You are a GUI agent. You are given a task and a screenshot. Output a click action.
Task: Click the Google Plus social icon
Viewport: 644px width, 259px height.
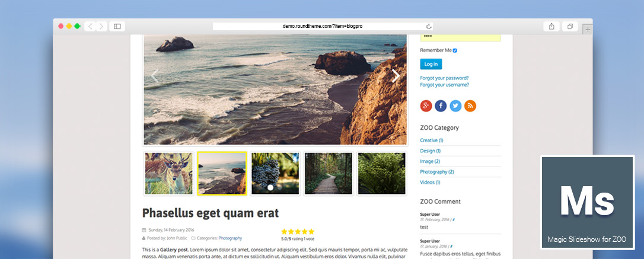tap(426, 106)
